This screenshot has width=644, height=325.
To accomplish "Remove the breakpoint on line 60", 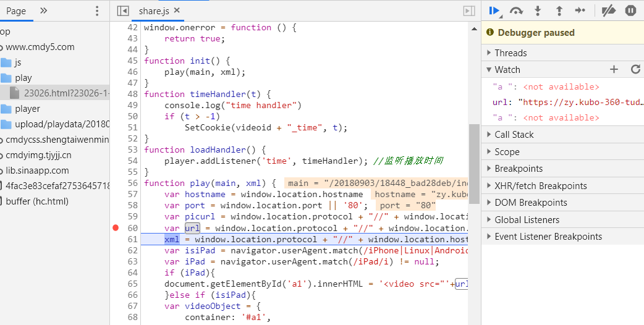I will (116, 228).
